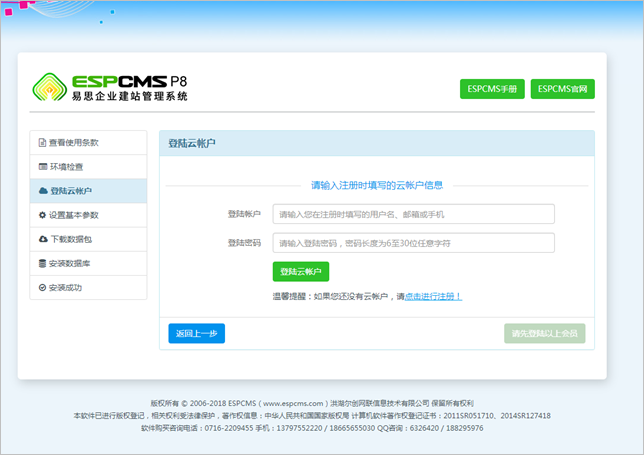
Task: Click the 请输入注册时填写的云帐户信息 heading
Action: click(377, 185)
